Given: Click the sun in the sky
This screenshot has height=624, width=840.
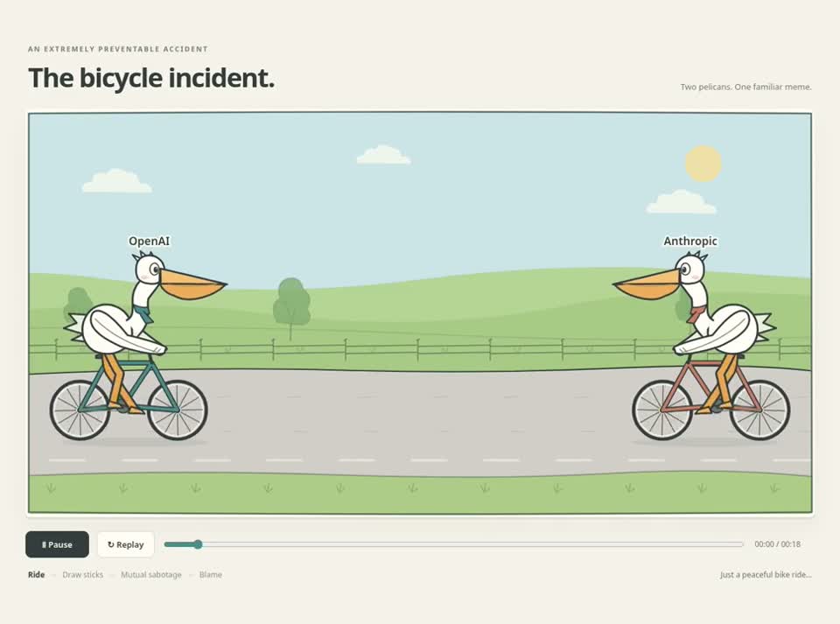Looking at the screenshot, I should pos(703,164).
